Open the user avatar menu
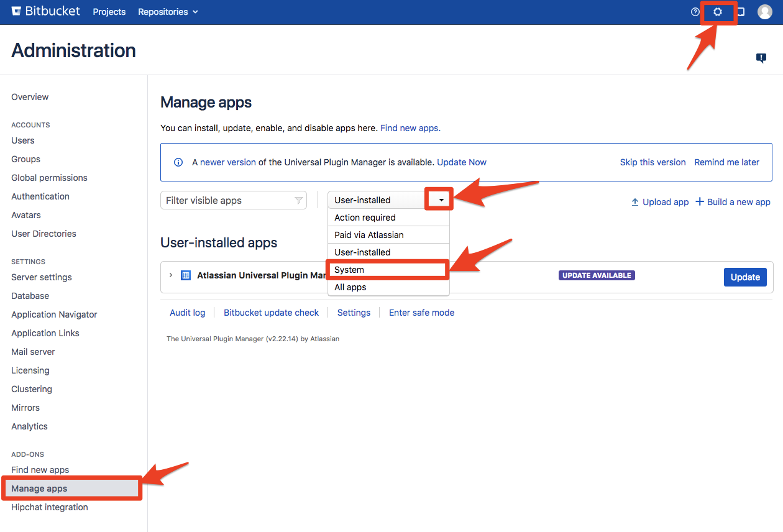The width and height of the screenshot is (783, 532). [x=765, y=11]
